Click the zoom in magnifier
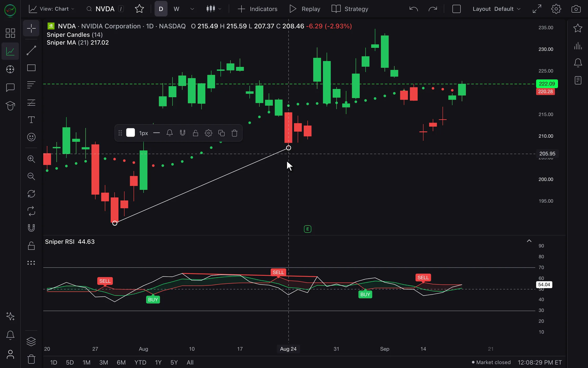This screenshot has width=588, height=368. point(31,159)
